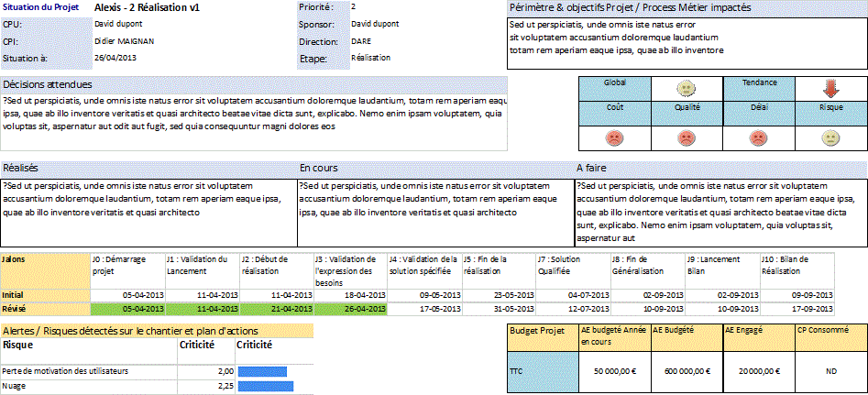
Task: Click the Priorité value 2
Action: 353,7
